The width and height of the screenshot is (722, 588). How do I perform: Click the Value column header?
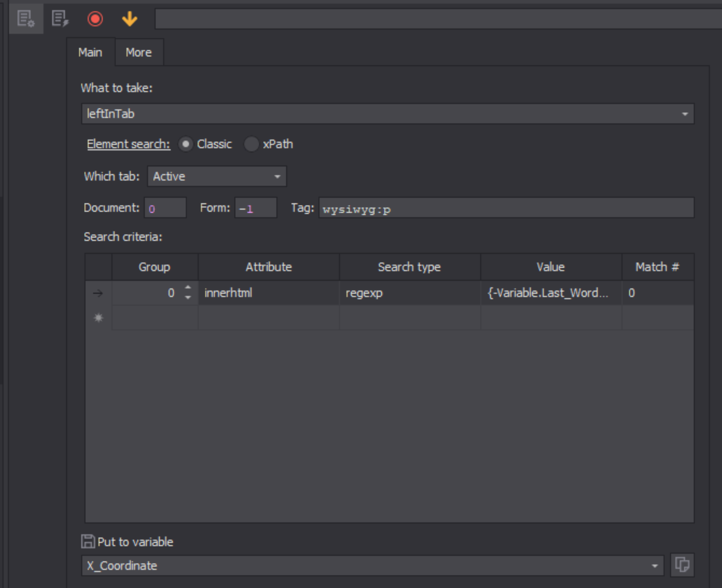pyautogui.click(x=551, y=267)
